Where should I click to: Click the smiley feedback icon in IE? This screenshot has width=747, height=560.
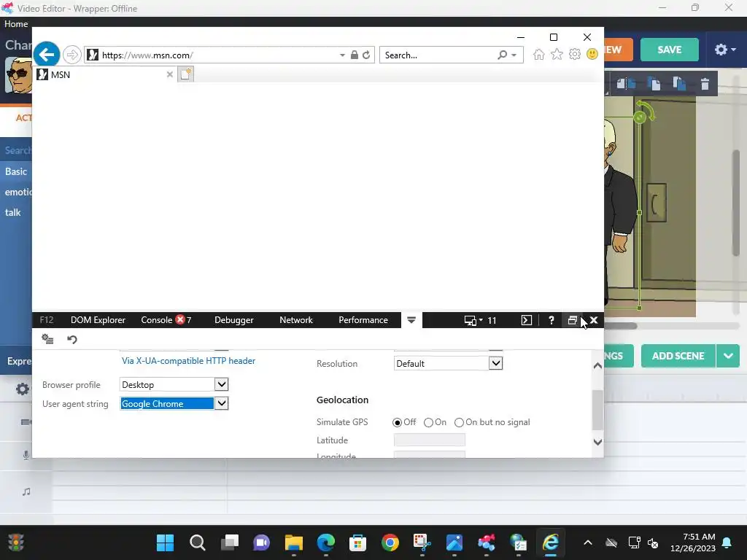[592, 54]
